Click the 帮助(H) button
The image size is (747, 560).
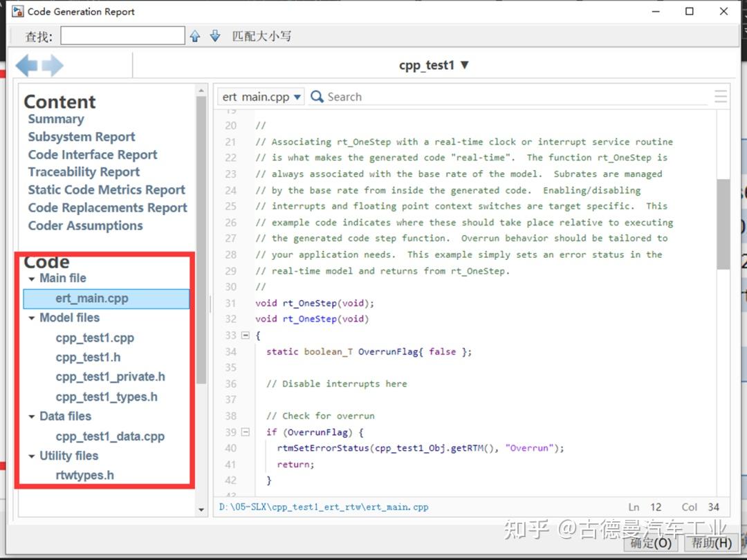click(x=711, y=543)
